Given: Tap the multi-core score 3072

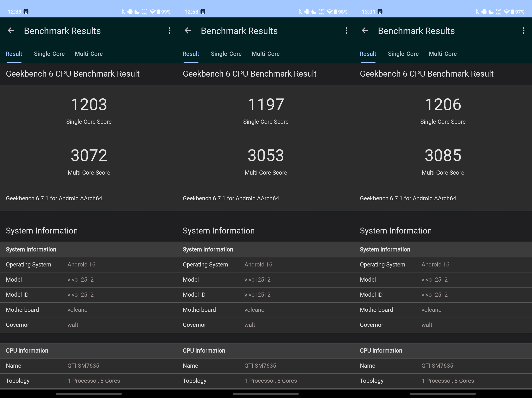Looking at the screenshot, I should click(x=89, y=155).
